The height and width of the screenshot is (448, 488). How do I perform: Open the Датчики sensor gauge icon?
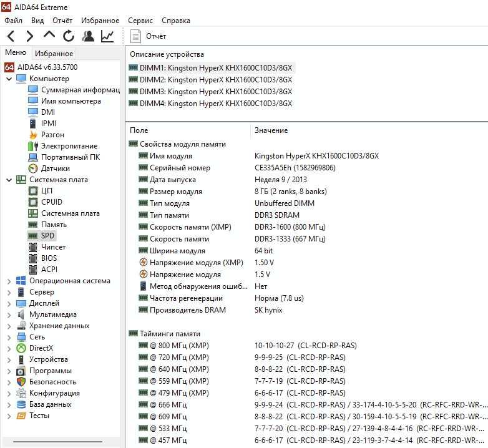click(33, 168)
